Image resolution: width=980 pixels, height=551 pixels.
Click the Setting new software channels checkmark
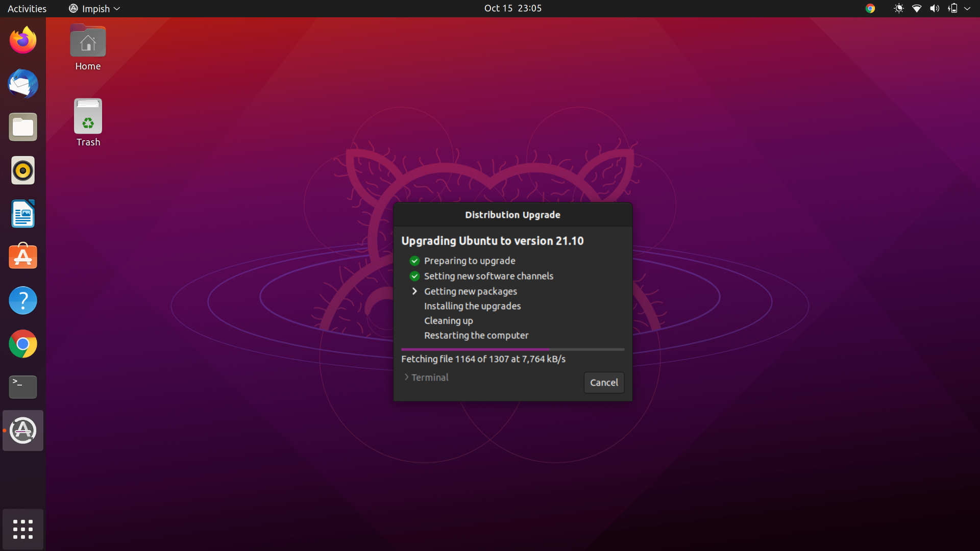click(414, 276)
